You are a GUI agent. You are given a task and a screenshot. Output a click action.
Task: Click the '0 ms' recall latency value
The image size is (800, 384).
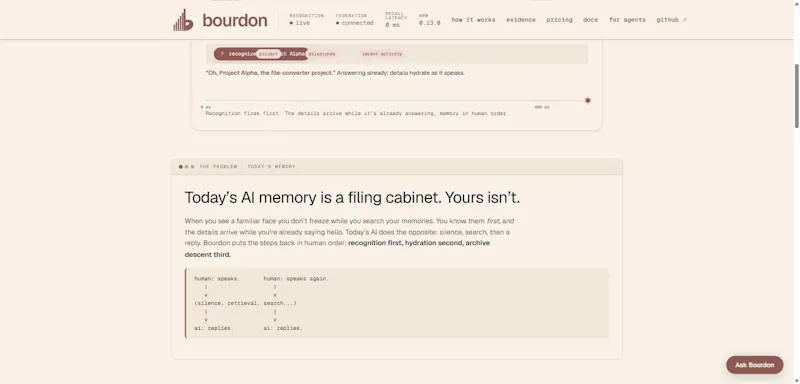click(x=392, y=25)
